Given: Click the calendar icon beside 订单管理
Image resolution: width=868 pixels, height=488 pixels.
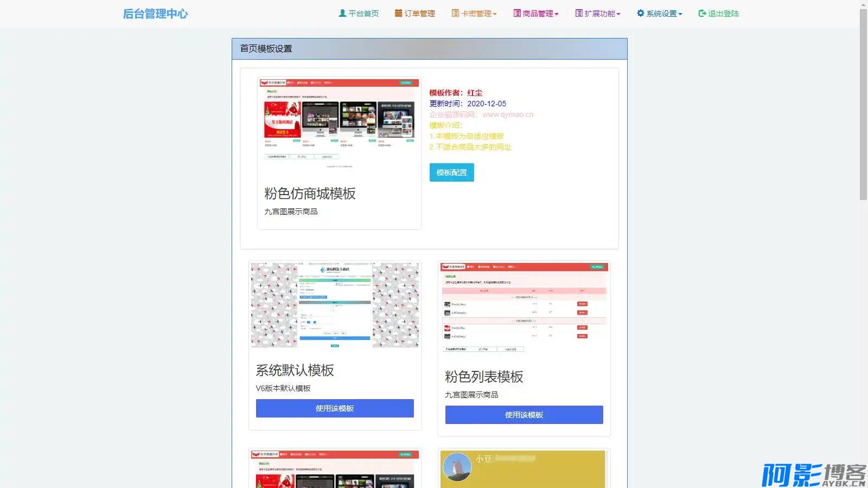Looking at the screenshot, I should [x=399, y=13].
